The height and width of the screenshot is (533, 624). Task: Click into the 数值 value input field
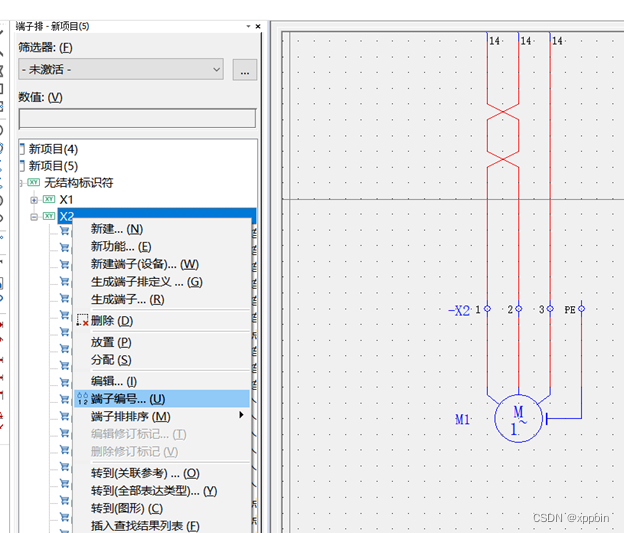[137, 118]
